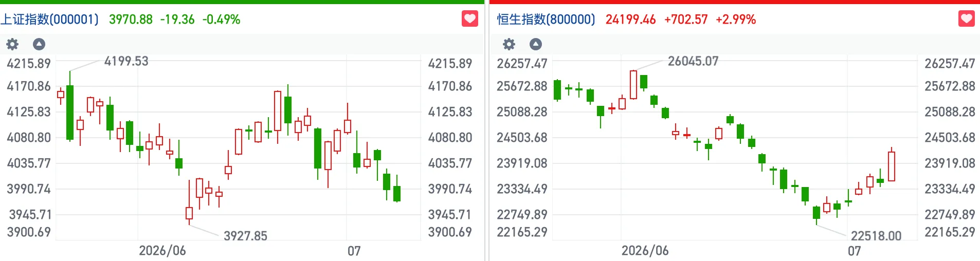Open settings gear for Hang Seng chart
Screen dimensions: 980x261
(x=509, y=44)
